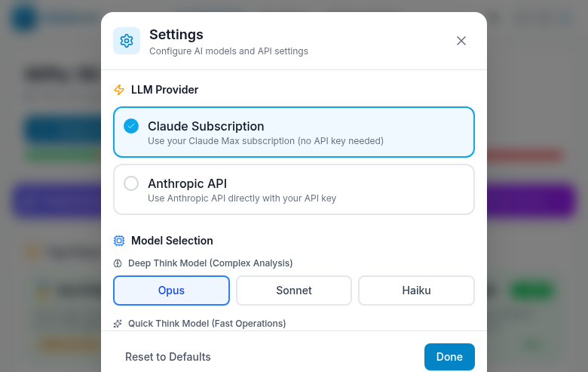Click the "Quick Think Model (Fast Operations)" label
This screenshot has width=588, height=372.
click(207, 324)
